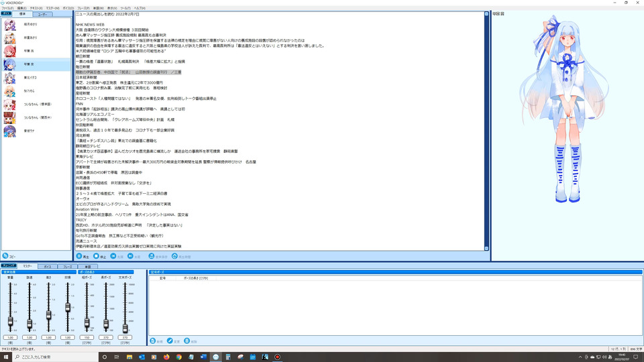The image size is (644, 362).
Task: Open the ボイス menu
Action: (x=68, y=8)
